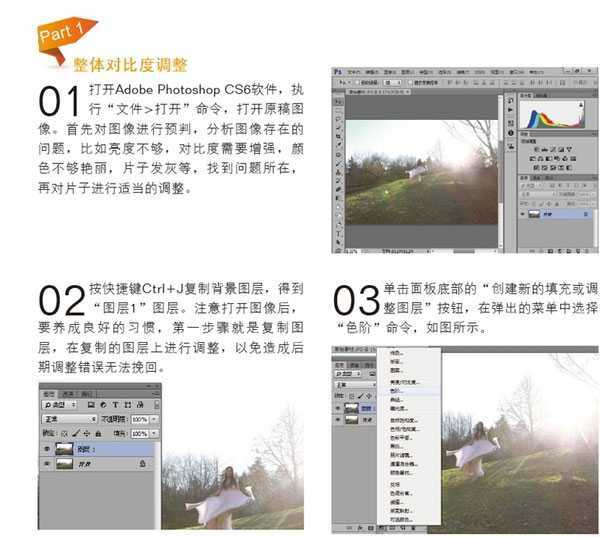Add a Levels adjustment from step 01 Adjustments panel
This screenshot has width=600, height=537.
545,149
